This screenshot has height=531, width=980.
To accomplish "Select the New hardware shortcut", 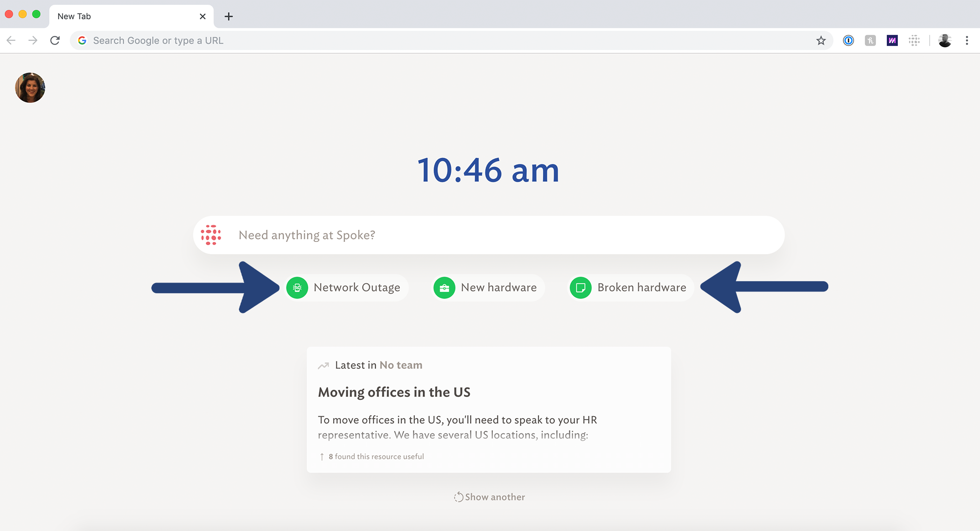I will 488,288.
